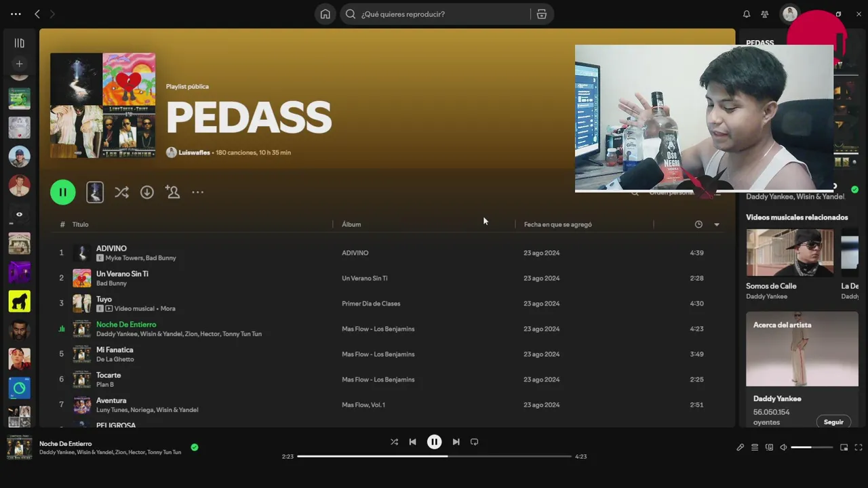
Task: Toggle shuffle for the PEDASS playlist
Action: tap(121, 192)
